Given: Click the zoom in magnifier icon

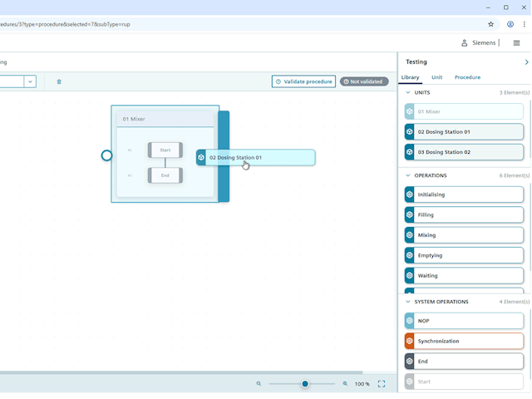Looking at the screenshot, I should click(x=345, y=384).
